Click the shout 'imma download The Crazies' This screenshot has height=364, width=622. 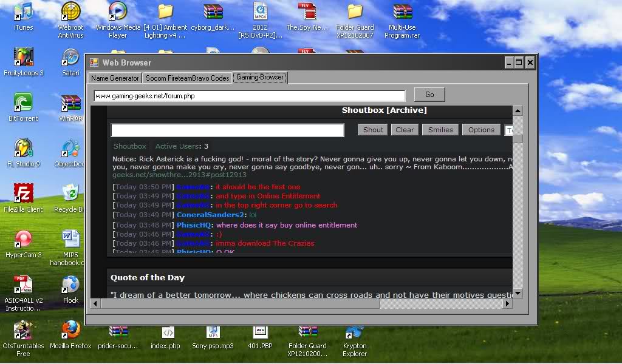tap(265, 243)
